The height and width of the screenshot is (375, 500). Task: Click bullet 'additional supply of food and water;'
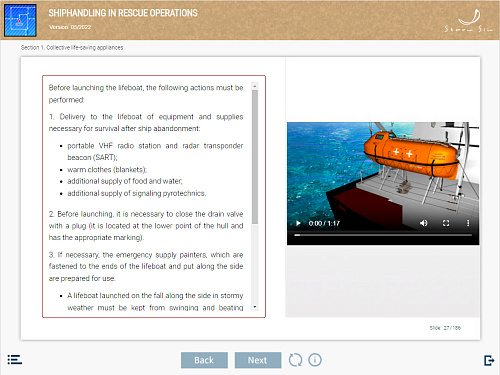pos(125,181)
